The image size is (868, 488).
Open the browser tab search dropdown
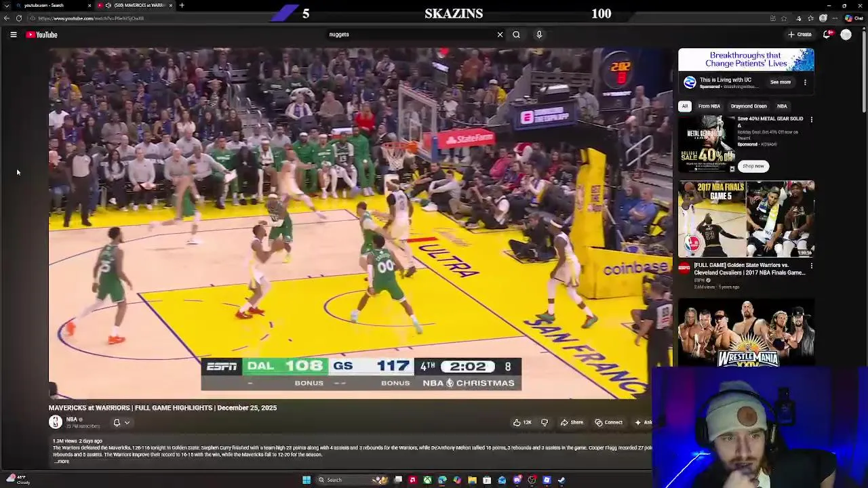(x=7, y=5)
